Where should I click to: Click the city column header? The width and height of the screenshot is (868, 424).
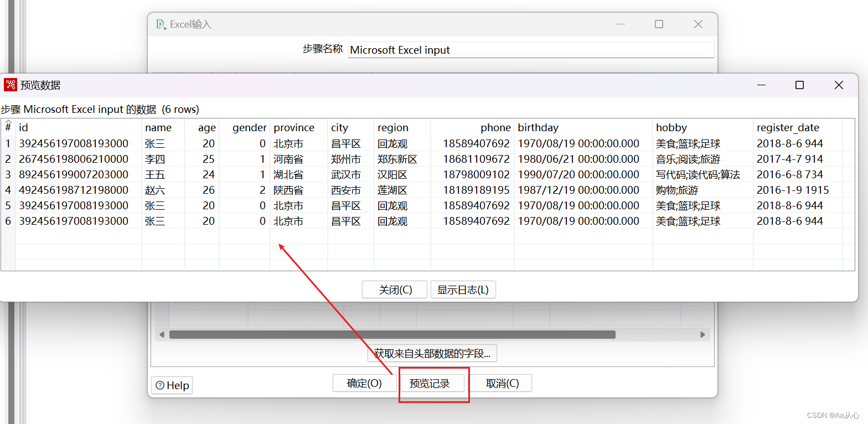point(351,127)
